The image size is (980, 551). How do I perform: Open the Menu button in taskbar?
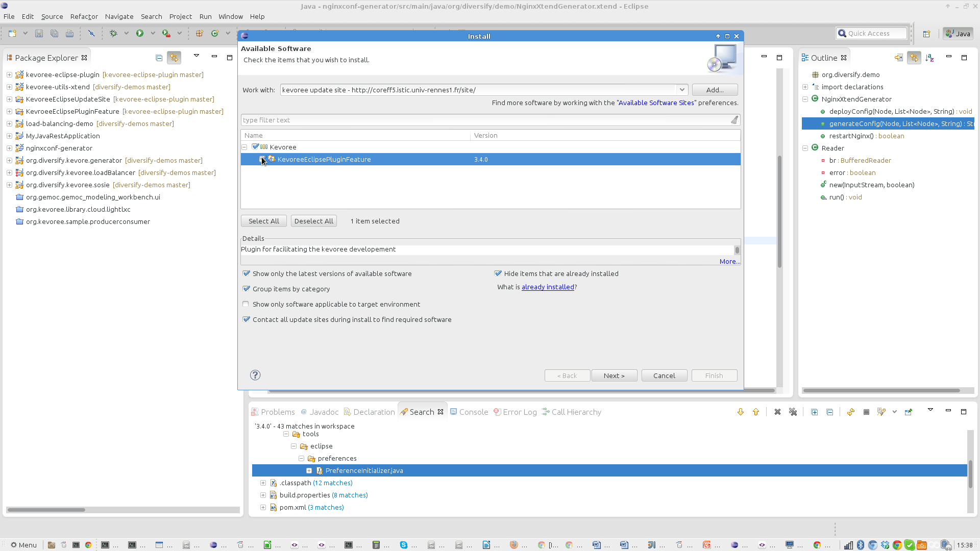point(23,545)
